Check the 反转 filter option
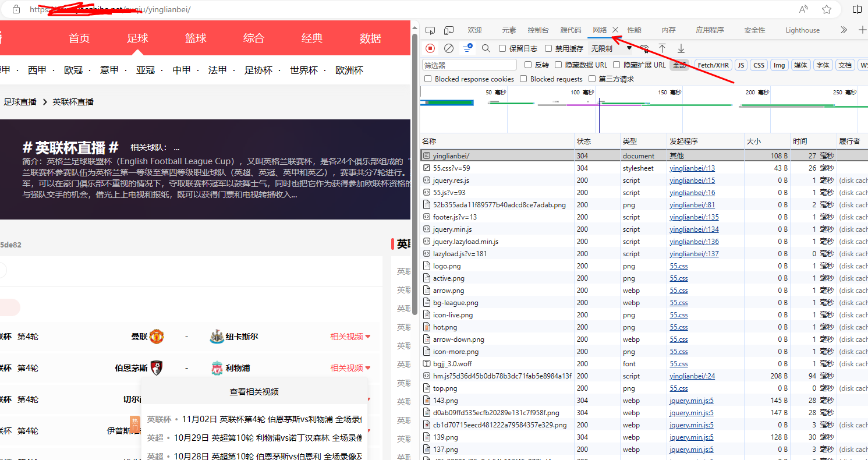 pos(529,65)
